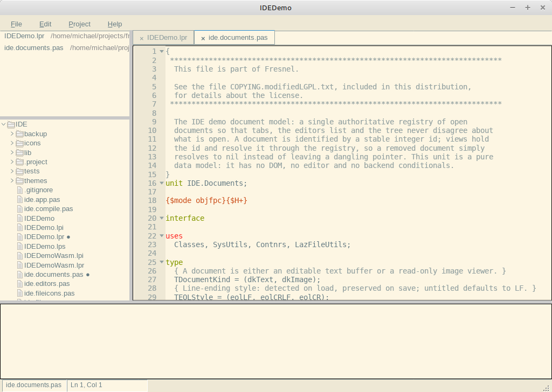Screen dimensions: 552x392
Task: Click the backup folder icon
Action: [x=20, y=134]
